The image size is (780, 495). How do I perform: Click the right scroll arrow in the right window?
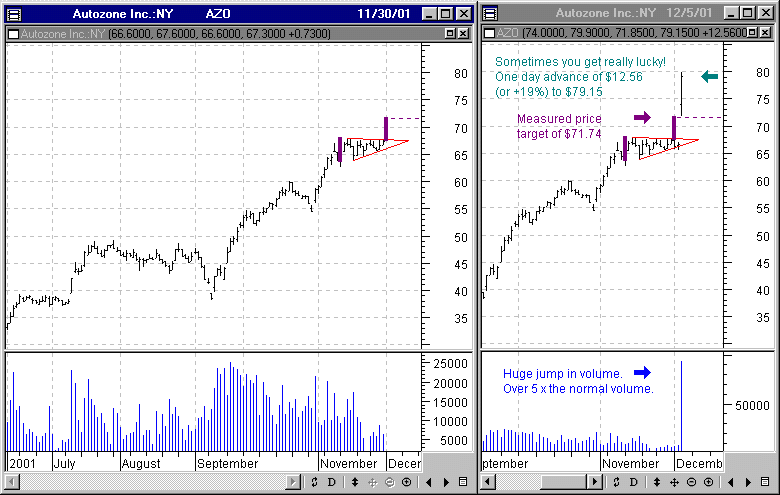[x=594, y=482]
